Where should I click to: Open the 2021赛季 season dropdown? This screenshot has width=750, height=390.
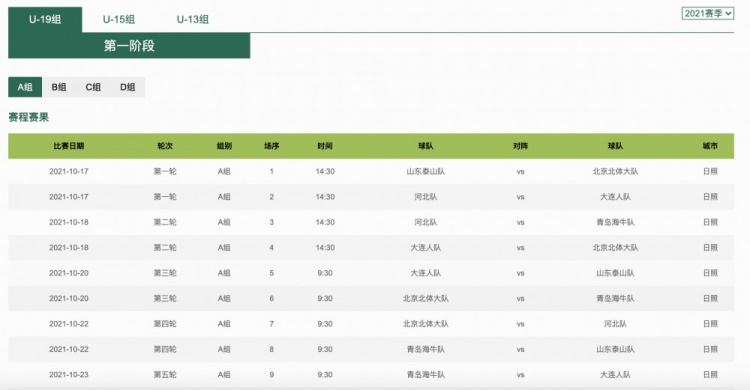coord(707,13)
